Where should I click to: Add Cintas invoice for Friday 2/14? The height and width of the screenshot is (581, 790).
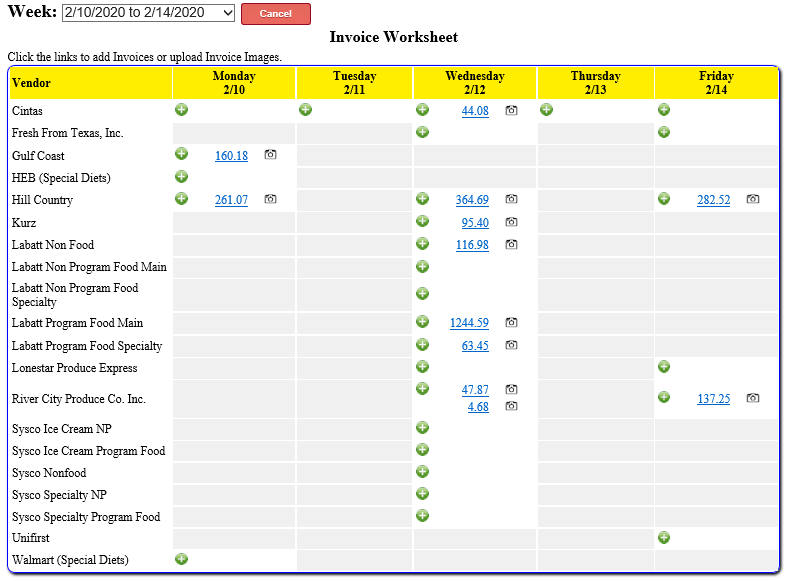pos(664,109)
